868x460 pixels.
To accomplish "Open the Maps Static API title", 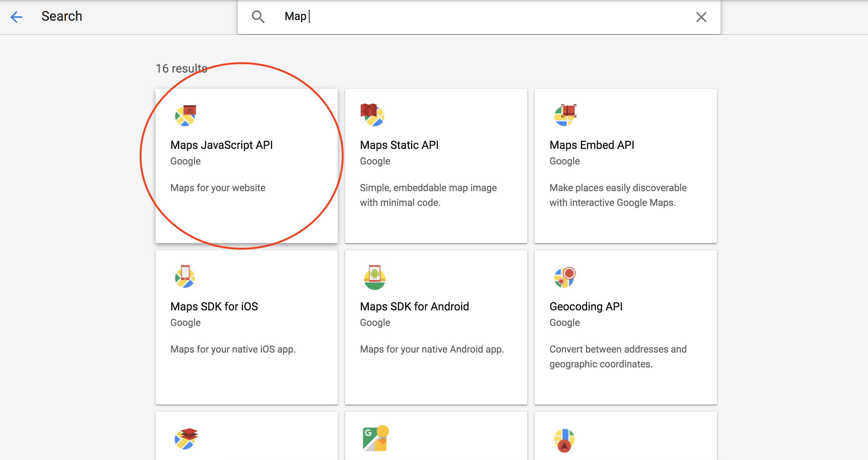I will (x=399, y=145).
